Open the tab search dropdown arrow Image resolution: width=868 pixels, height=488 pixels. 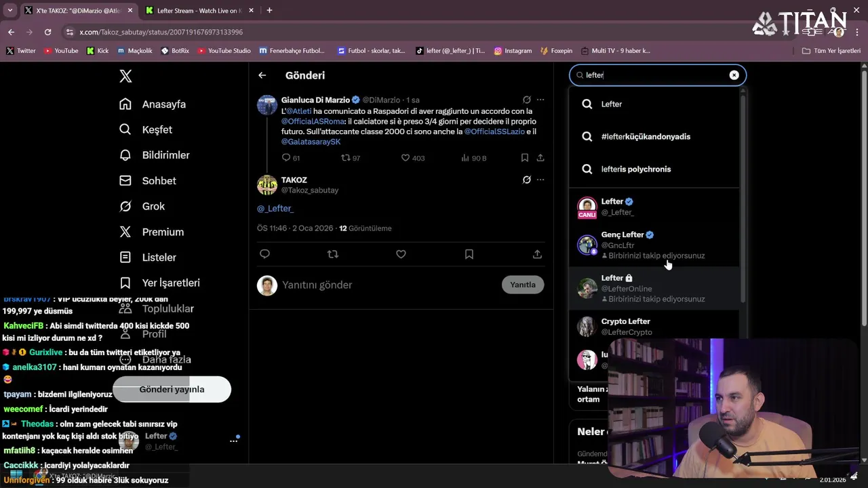click(x=9, y=10)
